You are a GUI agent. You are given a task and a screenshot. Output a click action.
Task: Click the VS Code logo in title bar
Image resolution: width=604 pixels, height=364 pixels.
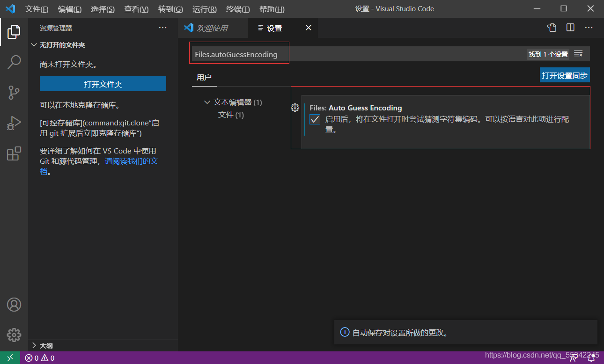click(10, 9)
